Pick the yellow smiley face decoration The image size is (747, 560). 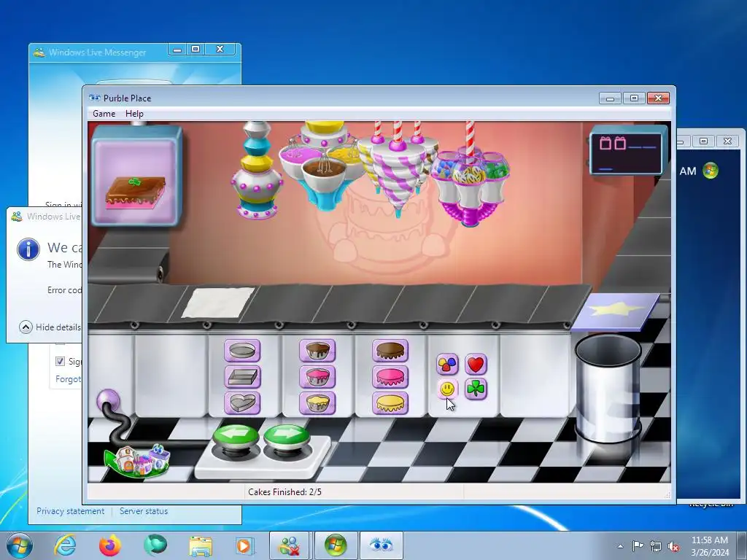(x=447, y=389)
